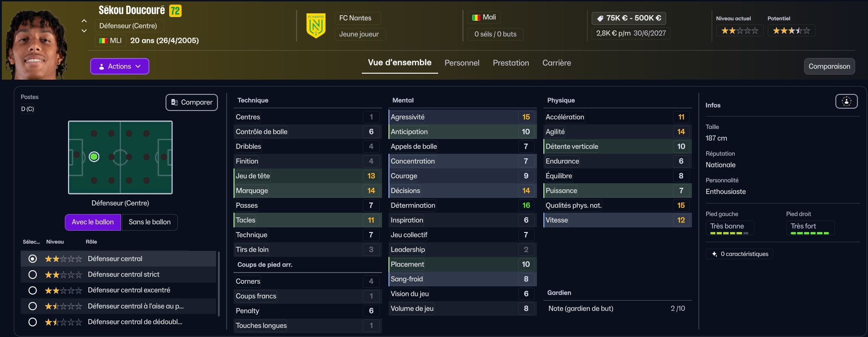The height and width of the screenshot is (337, 868).
Task: Switch to Sans le ballon view
Action: point(149,222)
